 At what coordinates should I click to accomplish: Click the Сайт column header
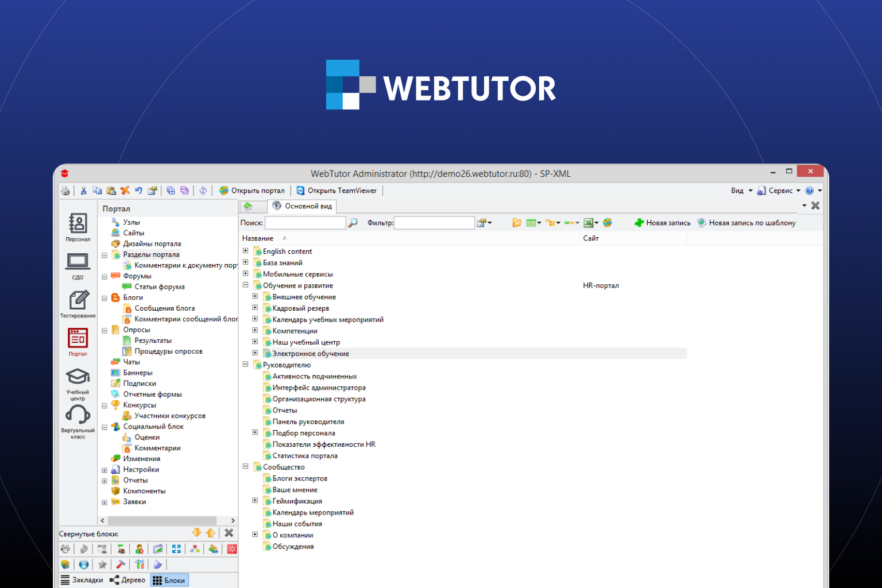[x=591, y=238]
